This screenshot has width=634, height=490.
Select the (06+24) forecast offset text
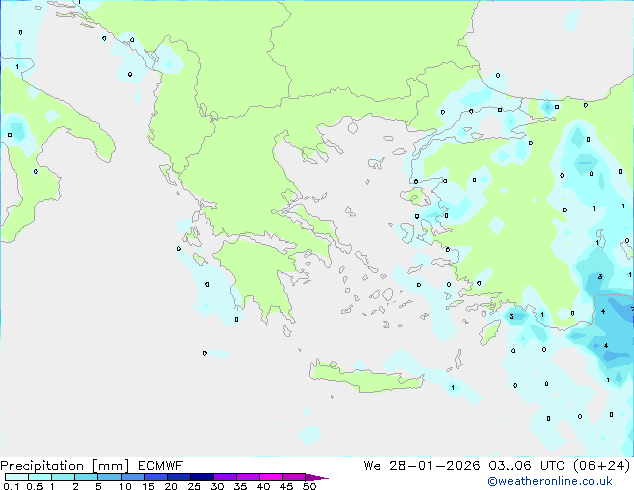(x=599, y=466)
